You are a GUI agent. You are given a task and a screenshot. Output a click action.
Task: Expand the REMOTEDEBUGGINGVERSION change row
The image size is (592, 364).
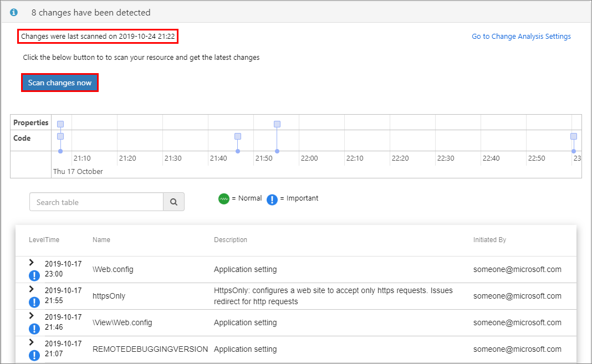point(32,342)
